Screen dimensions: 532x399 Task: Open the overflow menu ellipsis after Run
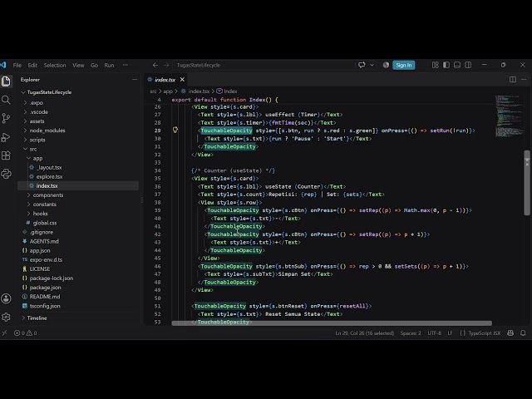click(126, 65)
